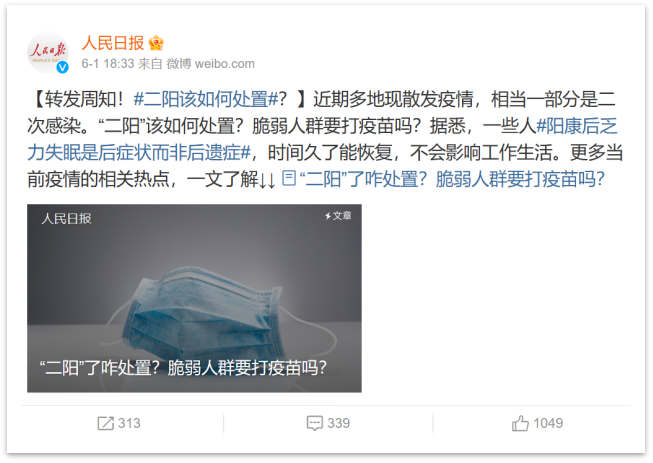This screenshot has height=463, width=653.
Task: Click the lightning 文章 tag on thumbnail
Action: (x=338, y=216)
